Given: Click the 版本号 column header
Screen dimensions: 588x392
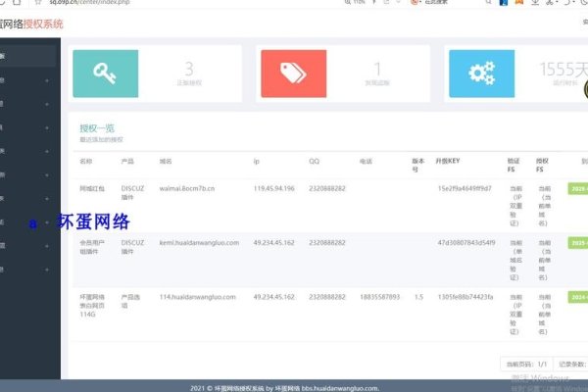Looking at the screenshot, I should (418, 165).
